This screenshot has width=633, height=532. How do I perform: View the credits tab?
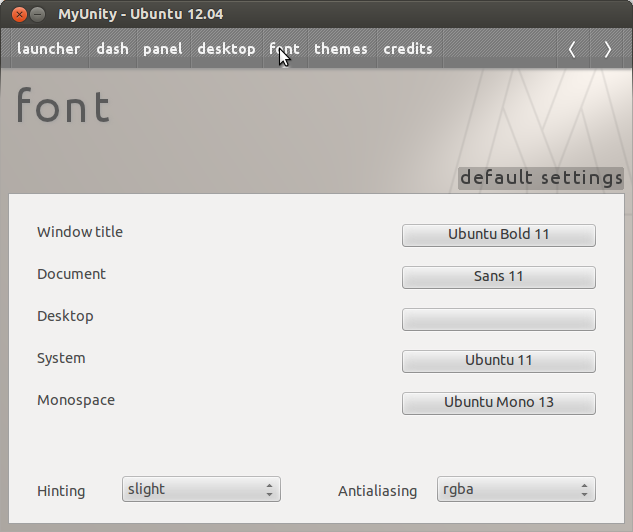point(408,49)
